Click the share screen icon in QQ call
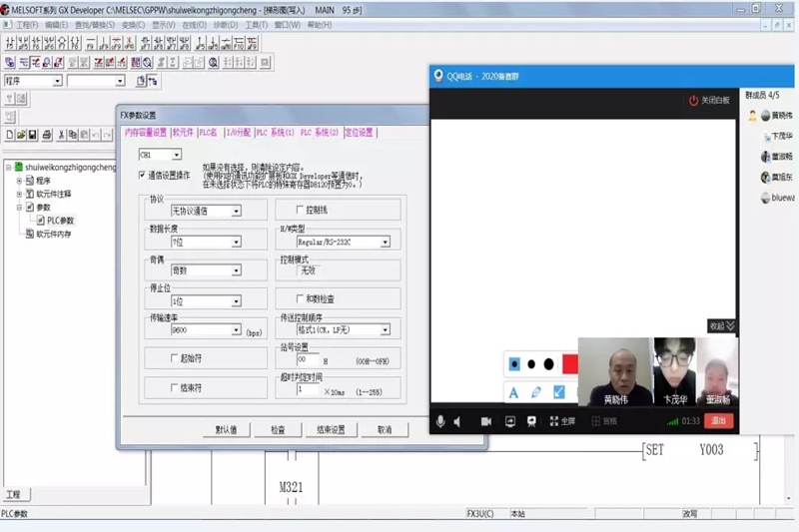The width and height of the screenshot is (799, 532). pos(510,421)
